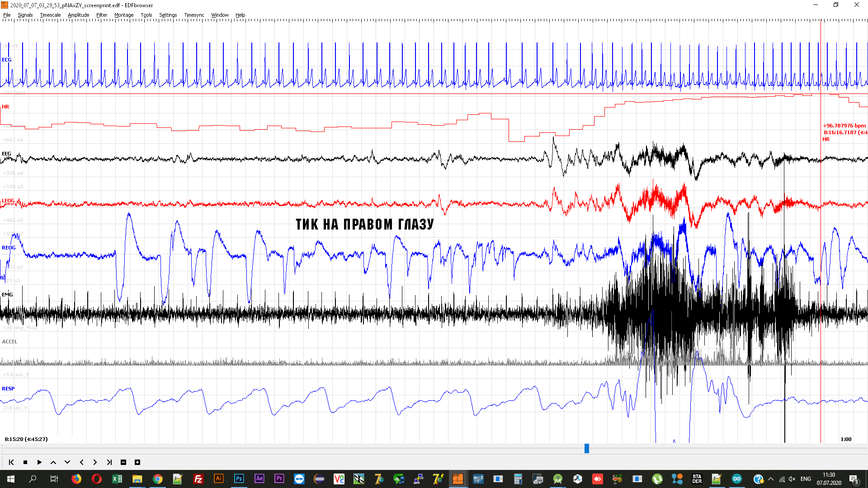The height and width of the screenshot is (488, 868).
Task: Click the 1:00 page duration label
Action: point(846,439)
